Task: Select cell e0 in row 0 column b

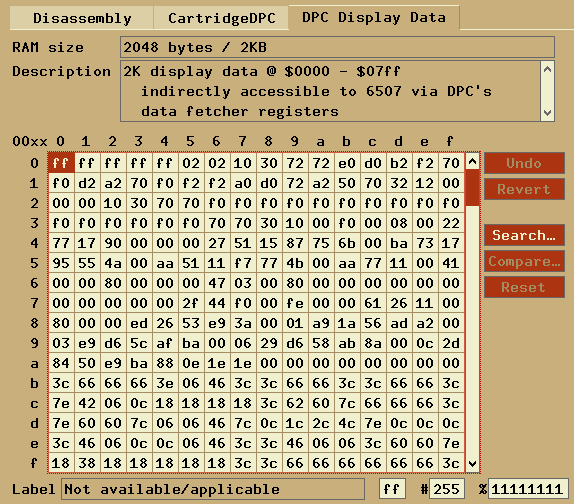Action: coord(347,163)
